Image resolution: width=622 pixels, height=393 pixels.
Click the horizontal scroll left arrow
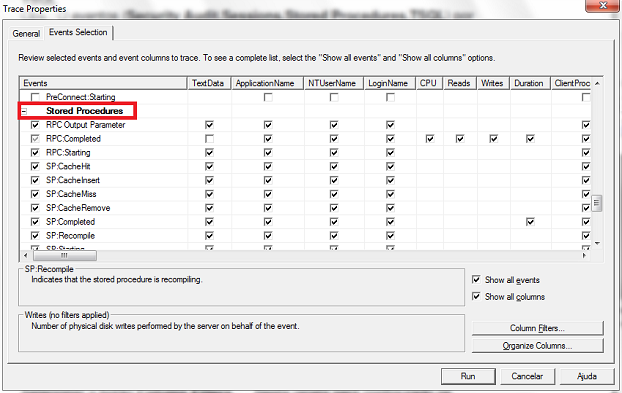[x=26, y=256]
